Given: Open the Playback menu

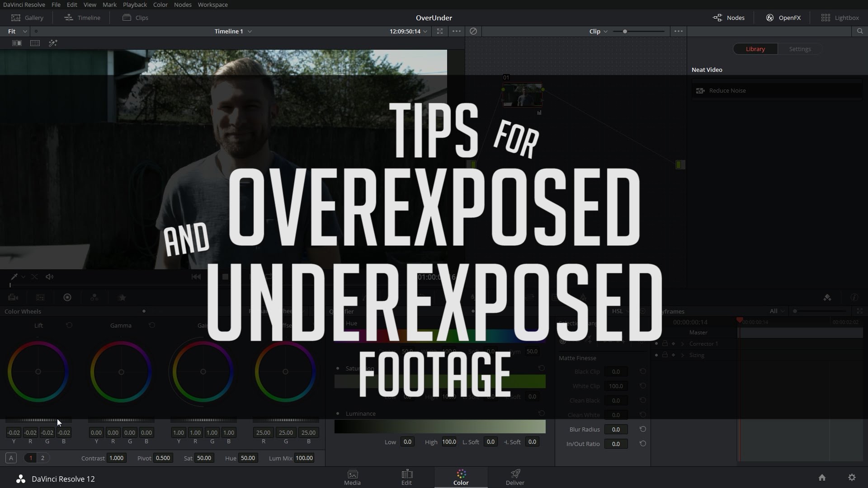Looking at the screenshot, I should pos(134,5).
